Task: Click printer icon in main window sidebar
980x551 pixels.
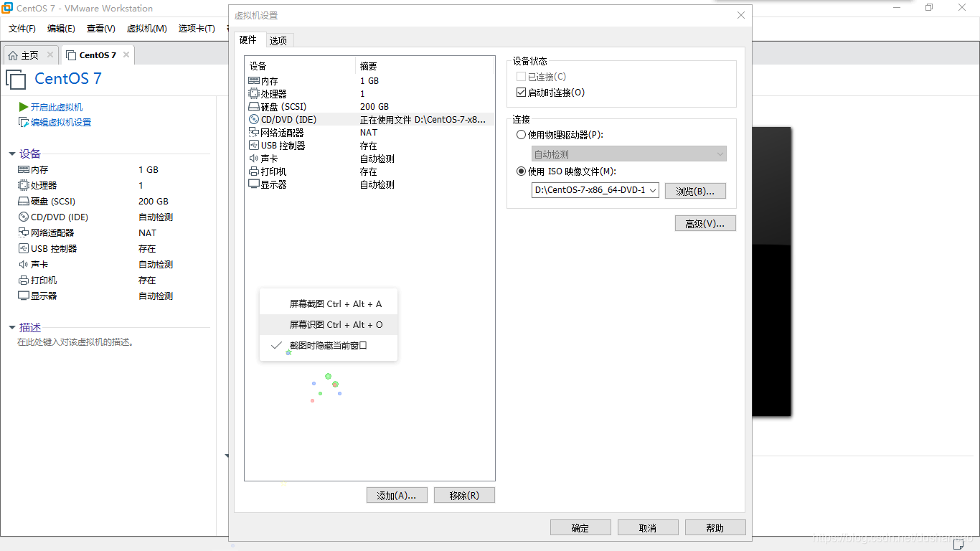Action: (24, 280)
